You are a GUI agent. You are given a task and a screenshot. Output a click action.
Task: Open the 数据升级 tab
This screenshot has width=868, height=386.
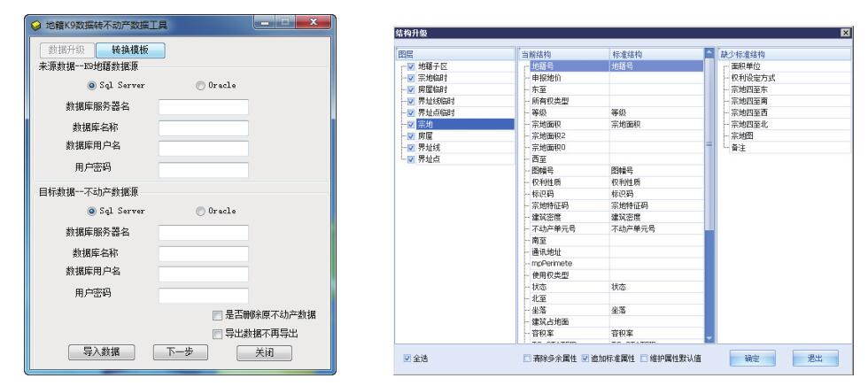(x=66, y=52)
